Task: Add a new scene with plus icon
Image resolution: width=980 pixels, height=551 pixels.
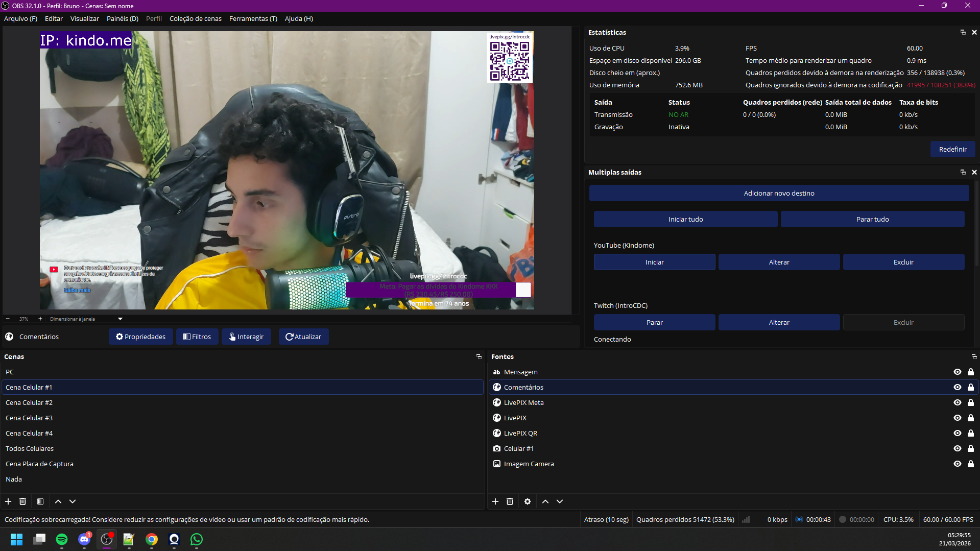Action: point(8,501)
